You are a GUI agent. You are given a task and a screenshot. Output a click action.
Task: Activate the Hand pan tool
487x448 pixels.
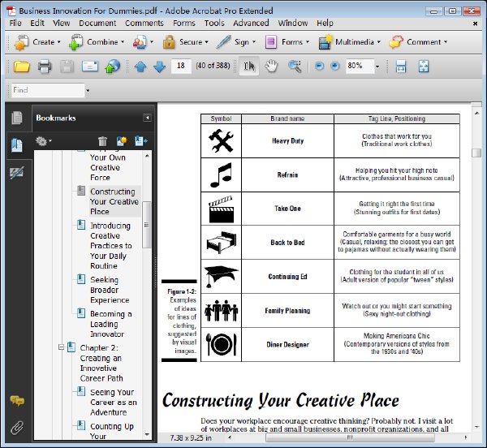click(271, 66)
